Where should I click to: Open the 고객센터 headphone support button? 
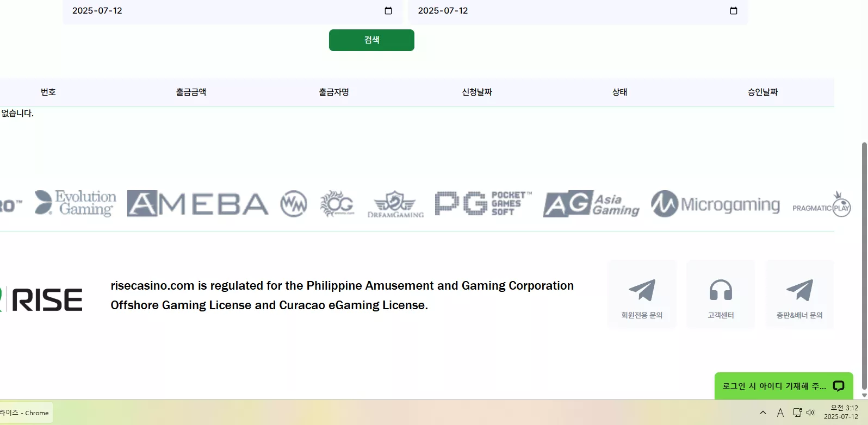tap(721, 294)
